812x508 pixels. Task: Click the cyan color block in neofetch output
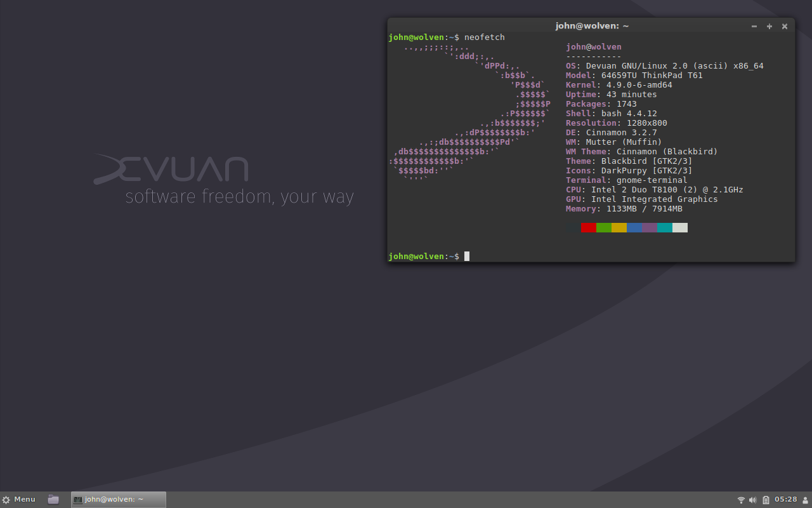pyautogui.click(x=665, y=227)
